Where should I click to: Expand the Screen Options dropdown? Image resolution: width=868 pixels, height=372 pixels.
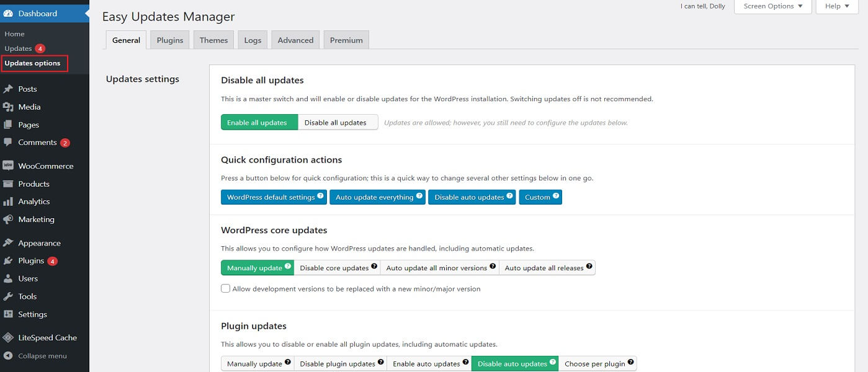(773, 6)
